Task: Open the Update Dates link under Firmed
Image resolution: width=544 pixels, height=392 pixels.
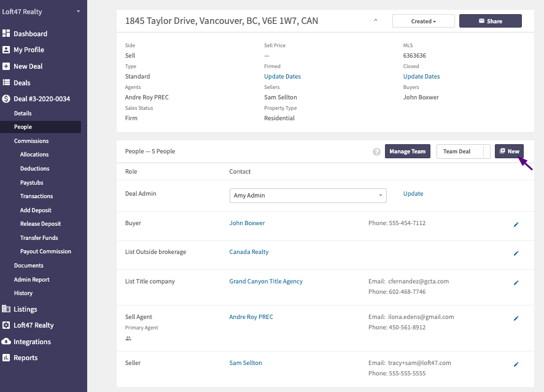Action: (282, 76)
